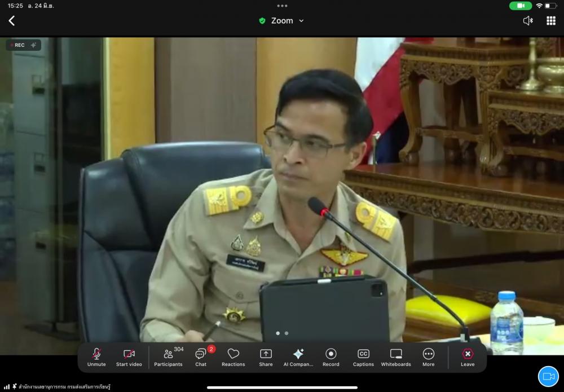
Task: Tap the active speaker video
Action: (x=282, y=196)
